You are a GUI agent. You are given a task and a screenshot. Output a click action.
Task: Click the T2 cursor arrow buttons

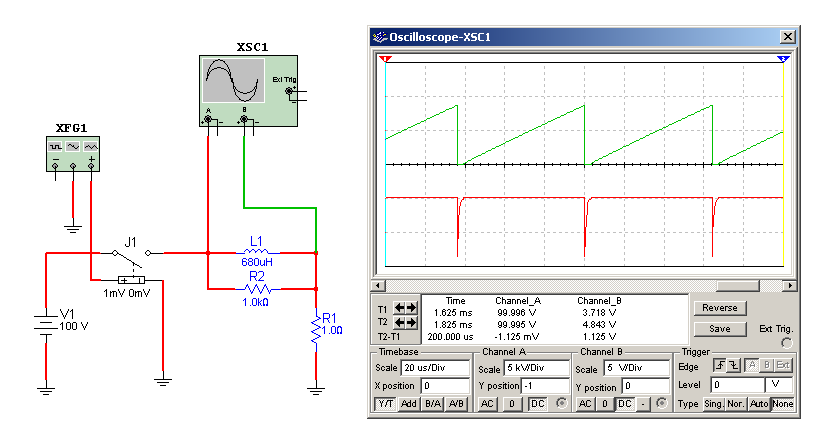pos(406,323)
